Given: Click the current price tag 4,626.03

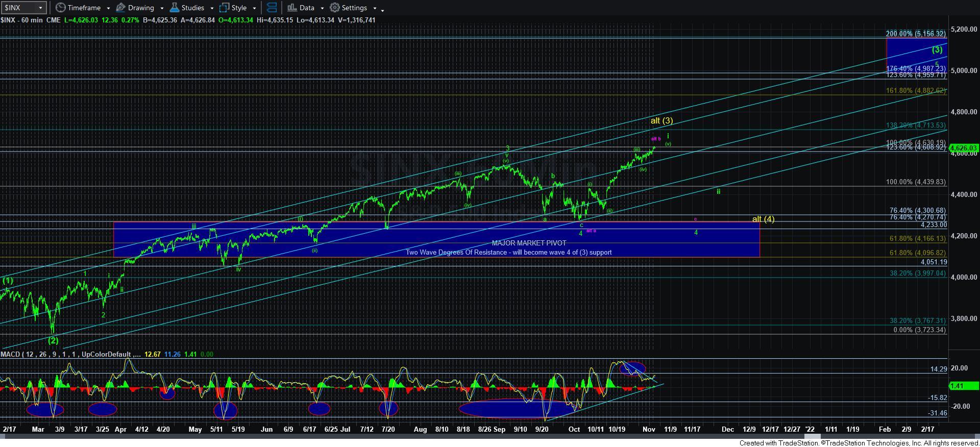Looking at the screenshot, I should [963, 148].
